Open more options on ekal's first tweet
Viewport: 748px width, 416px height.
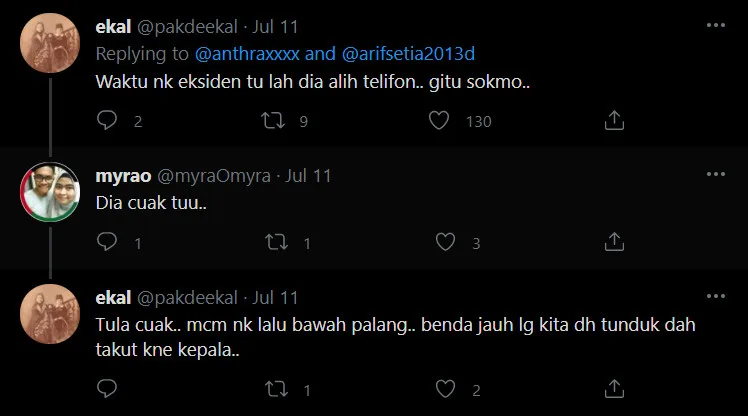(716, 25)
